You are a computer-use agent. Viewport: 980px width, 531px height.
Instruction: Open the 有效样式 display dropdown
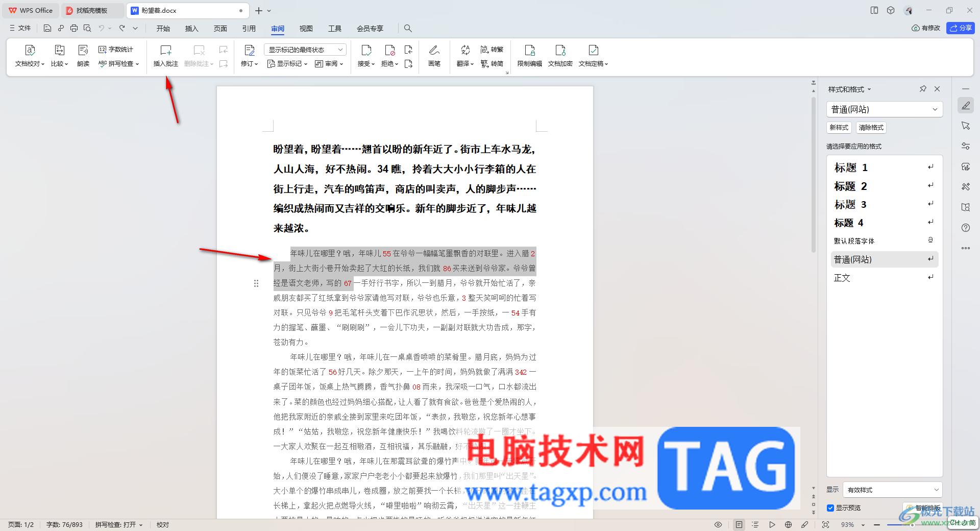892,490
